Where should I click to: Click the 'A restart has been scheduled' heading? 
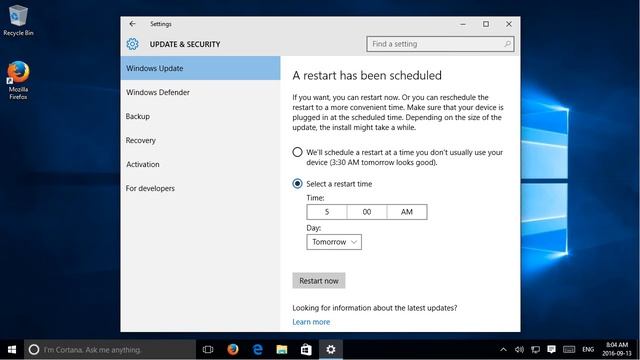(367, 76)
